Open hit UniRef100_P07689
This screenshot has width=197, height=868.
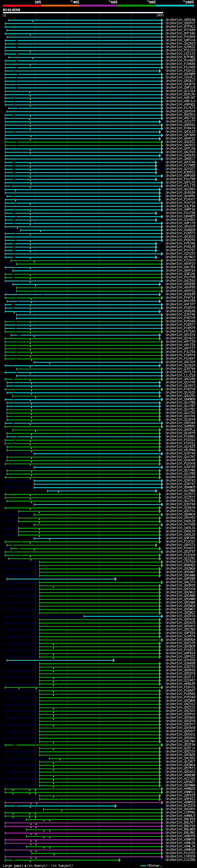coord(180,30)
